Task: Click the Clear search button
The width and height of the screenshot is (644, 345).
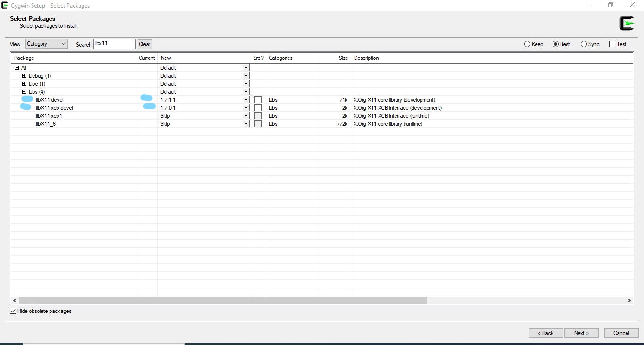Action: pos(145,44)
